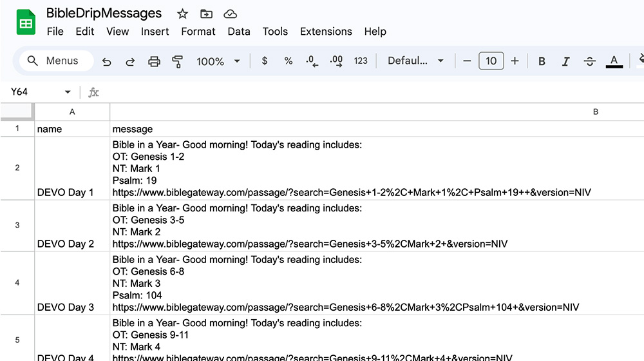Print the spreadsheet
644x361 pixels.
[x=154, y=61]
